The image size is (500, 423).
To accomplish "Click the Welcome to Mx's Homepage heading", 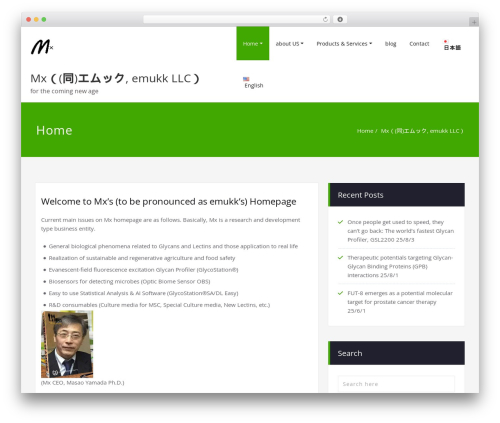I will click(168, 202).
